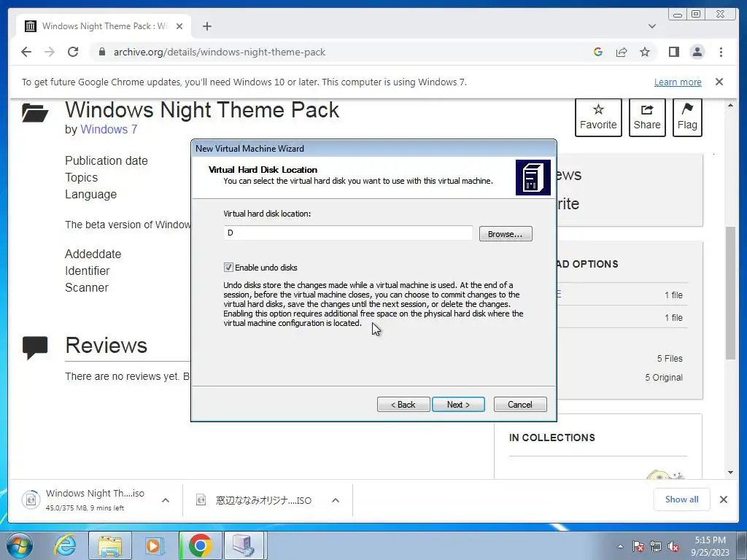Close the Windows Night Theme Pack tab
The width and height of the screenshot is (747, 560).
tap(179, 26)
